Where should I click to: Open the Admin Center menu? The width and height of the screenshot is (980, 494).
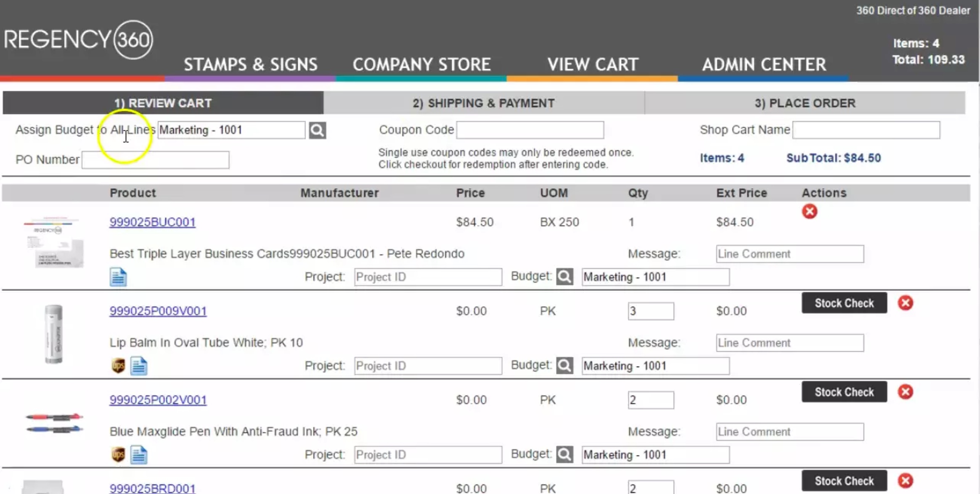tap(764, 64)
